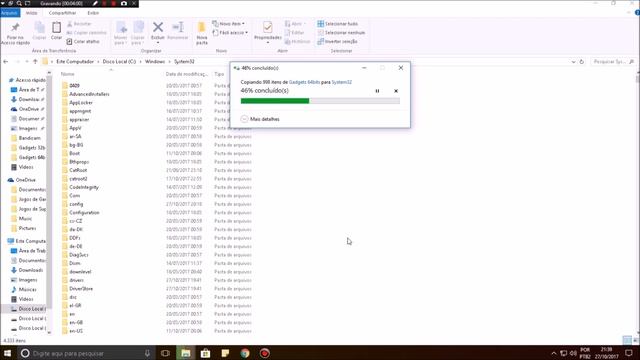Viewport: 640px width, 360px height.
Task: Refresh the System32 folder view
Action: [582, 62]
